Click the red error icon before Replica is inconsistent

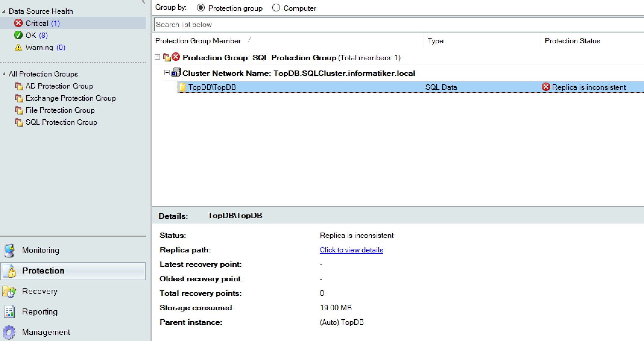[x=546, y=87]
